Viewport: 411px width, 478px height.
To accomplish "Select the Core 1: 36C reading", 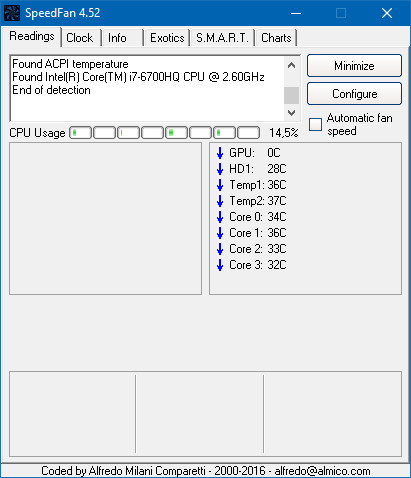I will [257, 233].
